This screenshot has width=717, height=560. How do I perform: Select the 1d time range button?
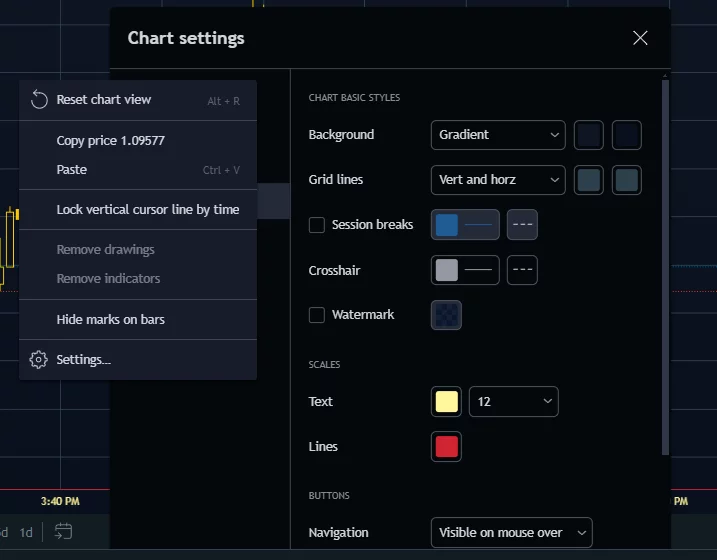tap(26, 532)
